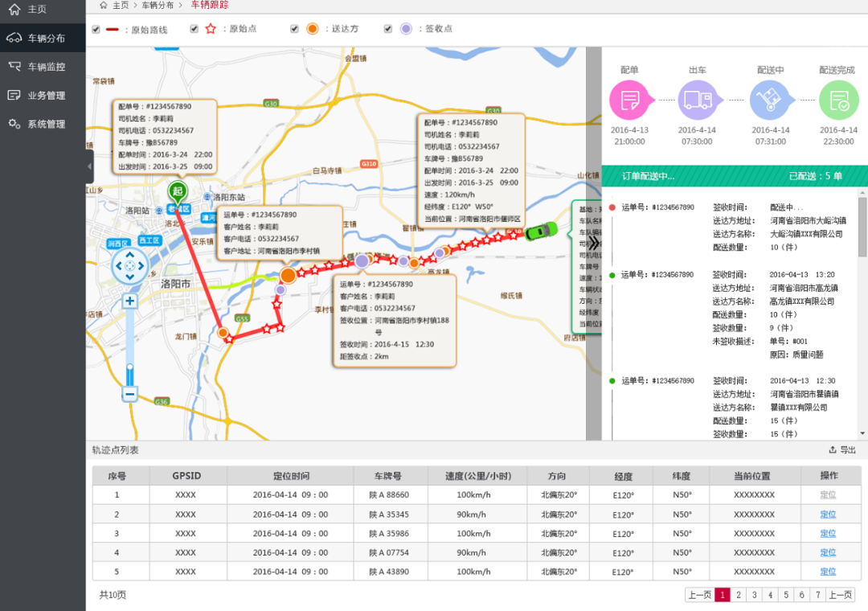The image size is (868, 611).
Task: Expand the panel with double chevron
Action: point(593,243)
